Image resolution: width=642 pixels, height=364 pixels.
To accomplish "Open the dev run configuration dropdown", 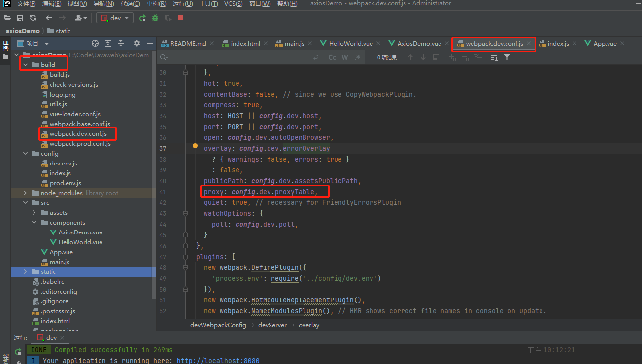I will coord(115,18).
